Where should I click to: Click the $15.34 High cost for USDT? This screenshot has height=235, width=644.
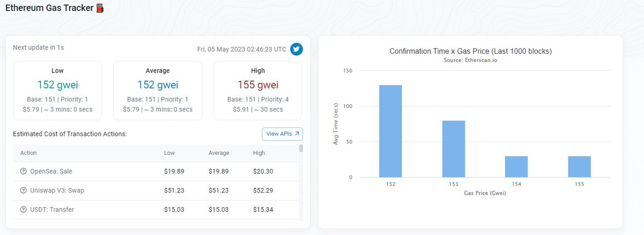pyautogui.click(x=263, y=209)
